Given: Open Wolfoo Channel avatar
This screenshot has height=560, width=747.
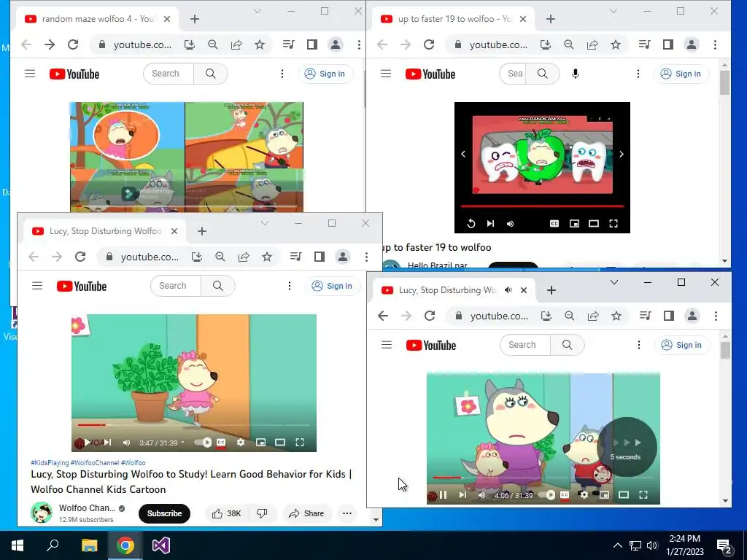Looking at the screenshot, I should pos(42,513).
